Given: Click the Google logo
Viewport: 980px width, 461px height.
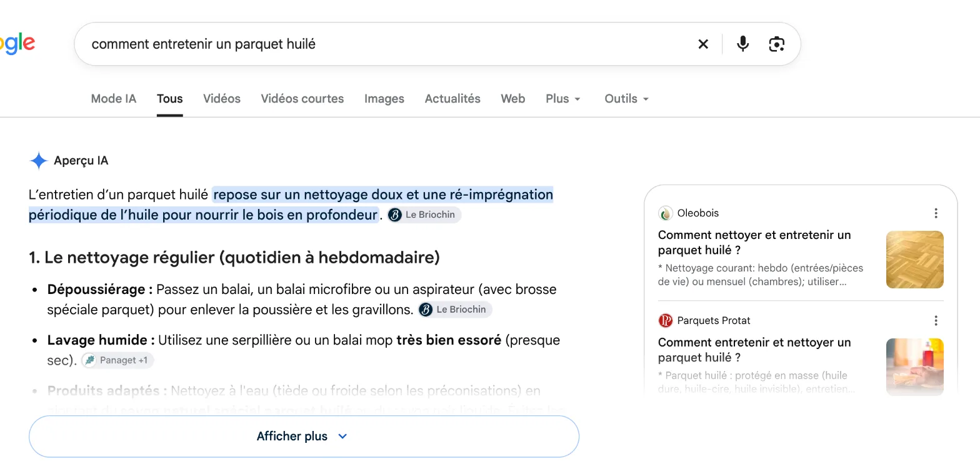Looking at the screenshot, I should coord(17,44).
